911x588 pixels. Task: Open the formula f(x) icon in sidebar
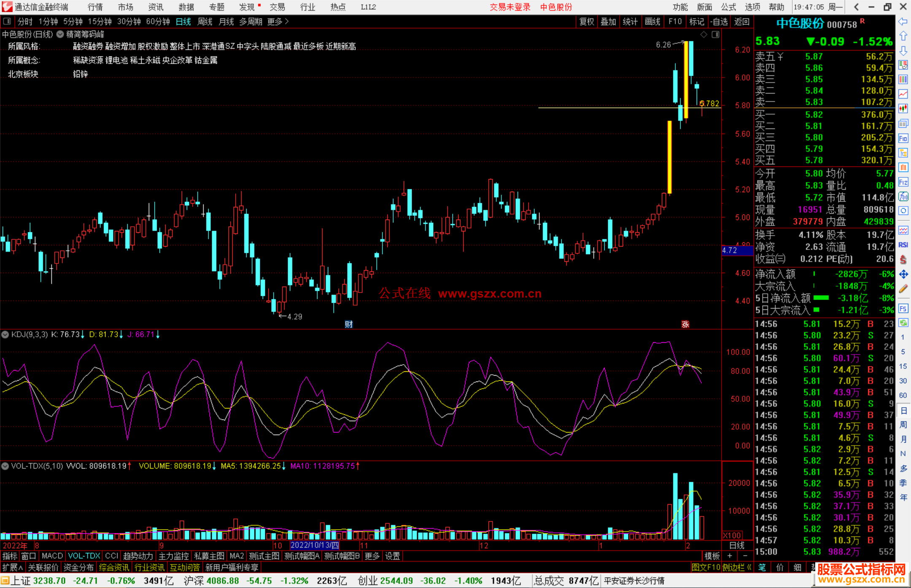click(x=903, y=196)
